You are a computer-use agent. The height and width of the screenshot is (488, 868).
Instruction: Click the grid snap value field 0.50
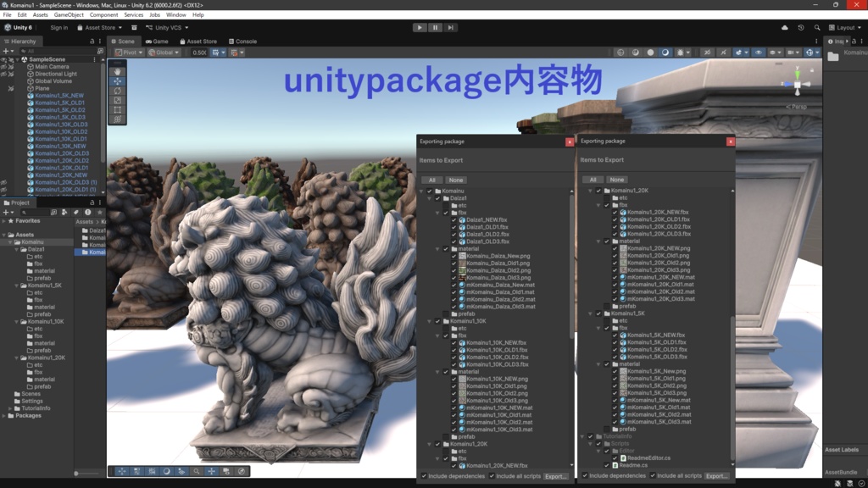click(199, 53)
